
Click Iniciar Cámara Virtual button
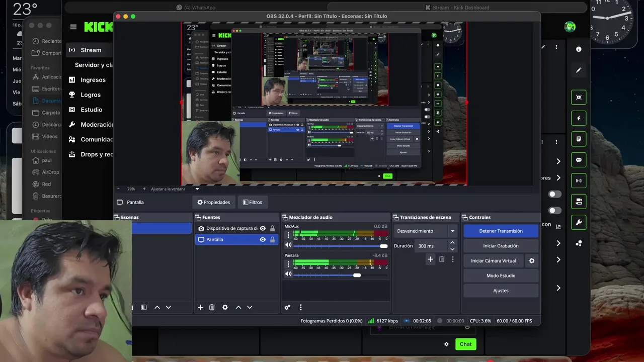point(493,261)
